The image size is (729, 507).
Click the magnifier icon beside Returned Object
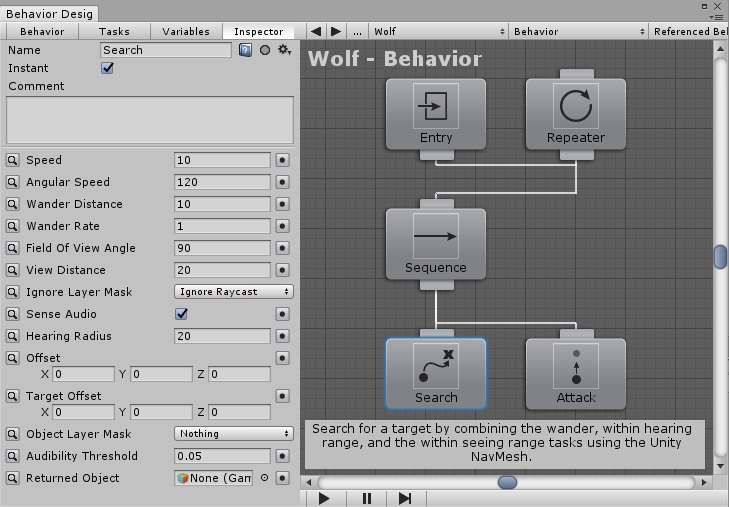[x=13, y=478]
